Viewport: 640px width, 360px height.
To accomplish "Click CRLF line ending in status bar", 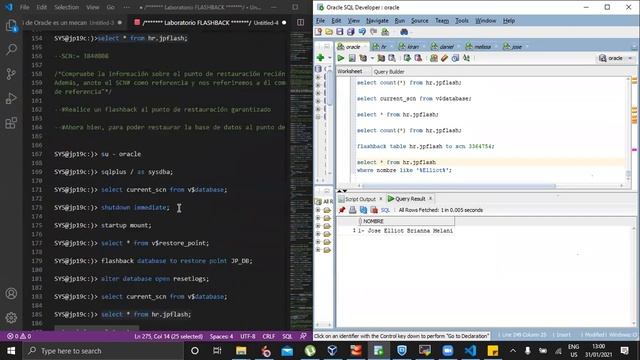I will (269, 336).
